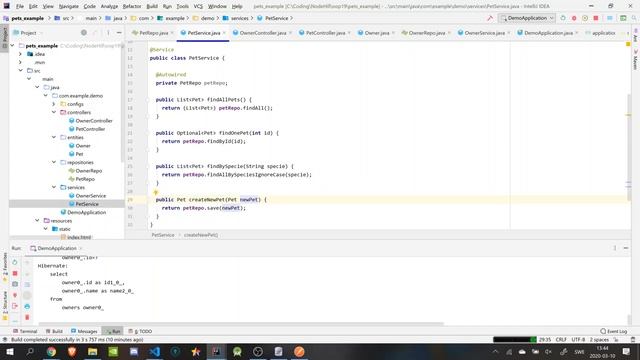Switch to the PetRepo.java tab
The height and width of the screenshot is (360, 640).
tap(153, 33)
